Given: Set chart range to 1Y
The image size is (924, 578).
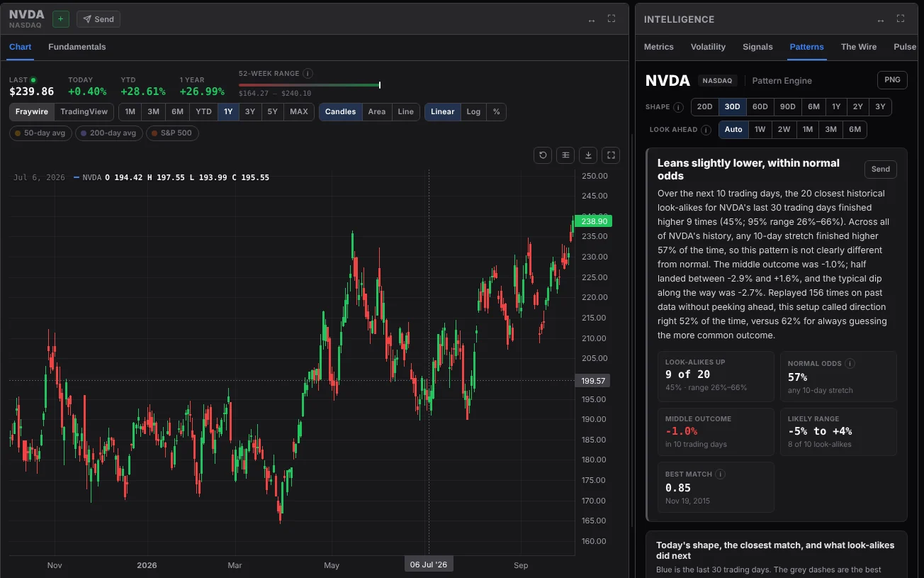Looking at the screenshot, I should 228,112.
